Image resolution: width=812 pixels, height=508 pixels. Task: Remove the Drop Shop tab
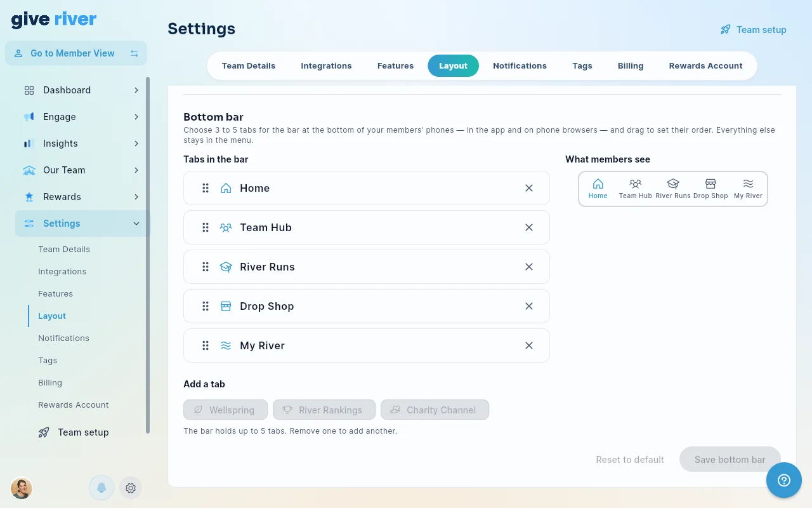click(x=529, y=306)
